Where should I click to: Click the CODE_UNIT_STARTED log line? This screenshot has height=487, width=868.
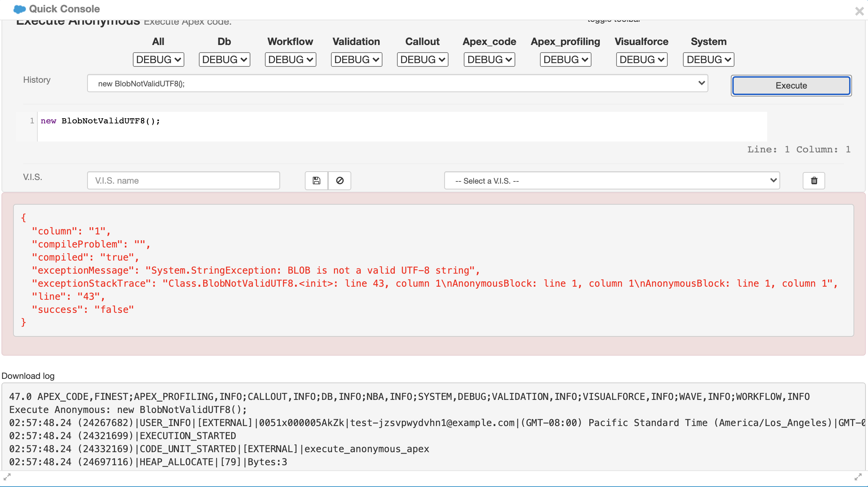click(x=219, y=449)
